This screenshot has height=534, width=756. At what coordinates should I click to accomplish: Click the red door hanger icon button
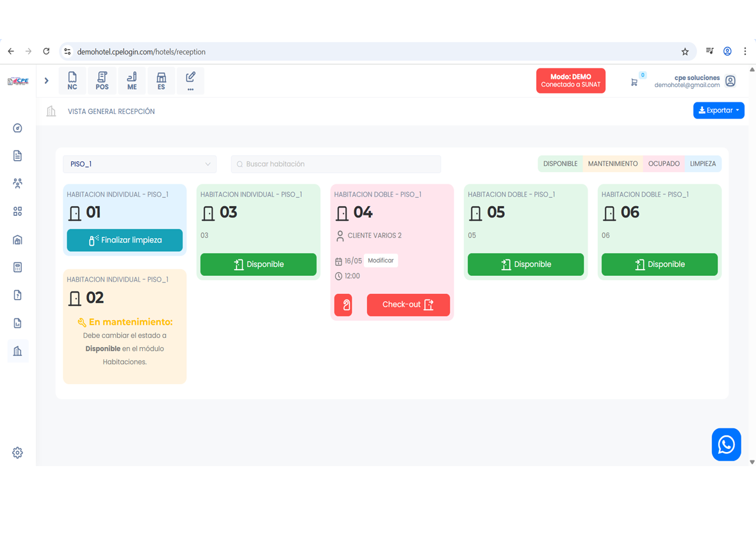343,305
